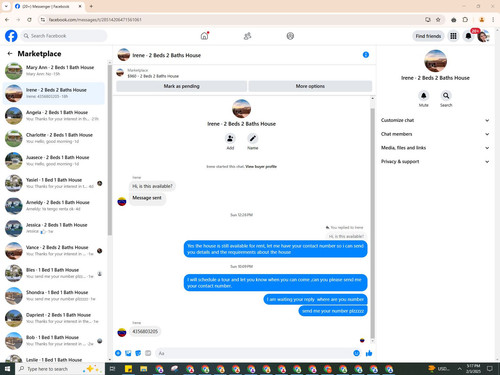Image resolution: width=500 pixels, height=375 pixels.
Task: Open Shondra 1 Bed 1 Bath conversation
Action: (x=53, y=296)
